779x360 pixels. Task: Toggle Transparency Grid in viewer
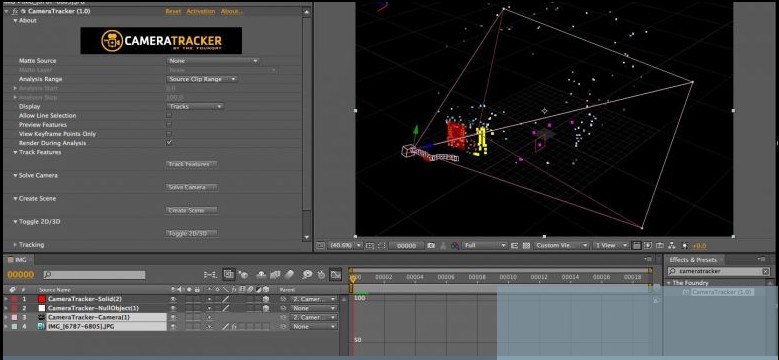click(526, 245)
